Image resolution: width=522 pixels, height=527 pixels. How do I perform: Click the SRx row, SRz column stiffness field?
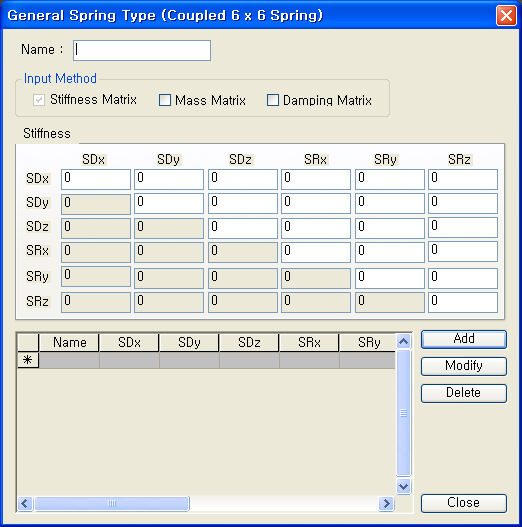(x=463, y=251)
